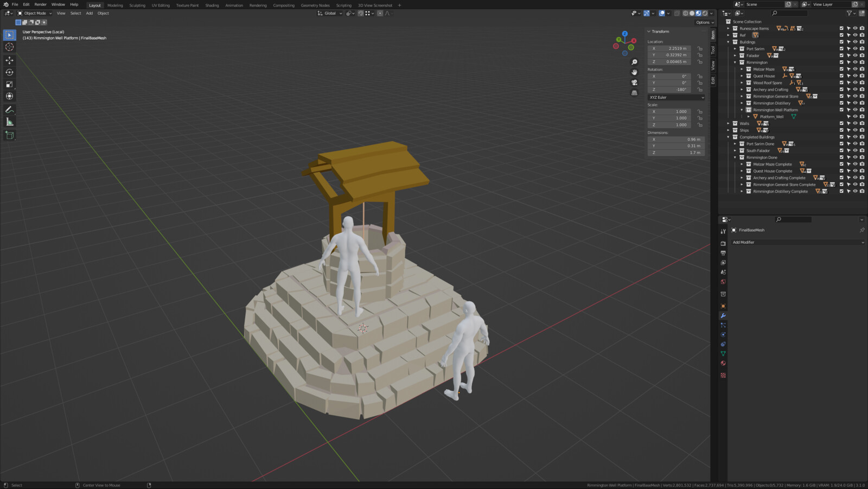
Task: Switch to the Shading workspace tab
Action: 212,5
